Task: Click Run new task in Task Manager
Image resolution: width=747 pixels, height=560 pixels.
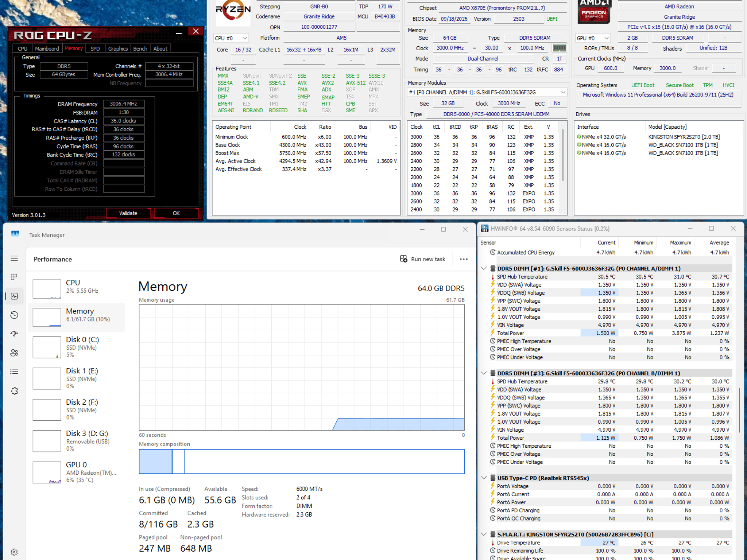Action: (x=423, y=259)
